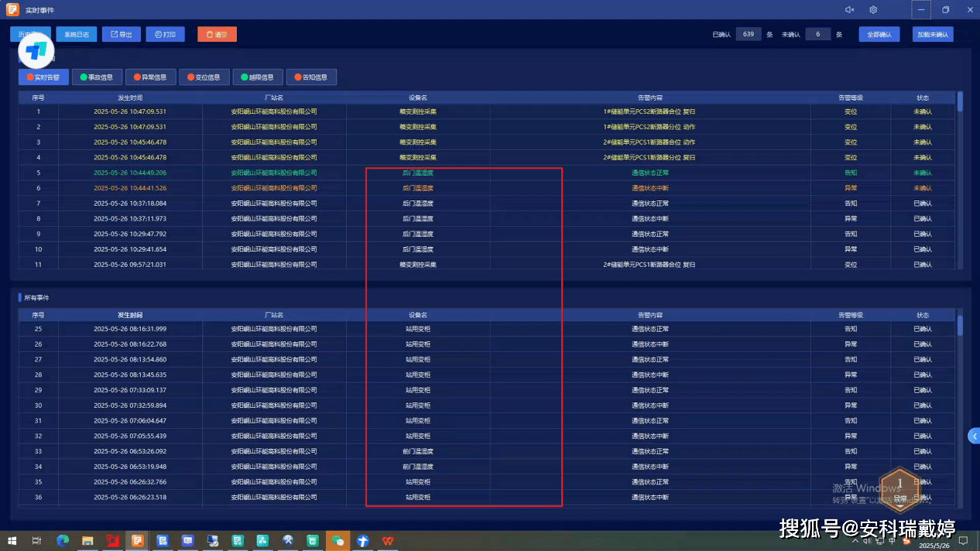
Task: Open the settings gear in title bar
Action: pyautogui.click(x=873, y=9)
